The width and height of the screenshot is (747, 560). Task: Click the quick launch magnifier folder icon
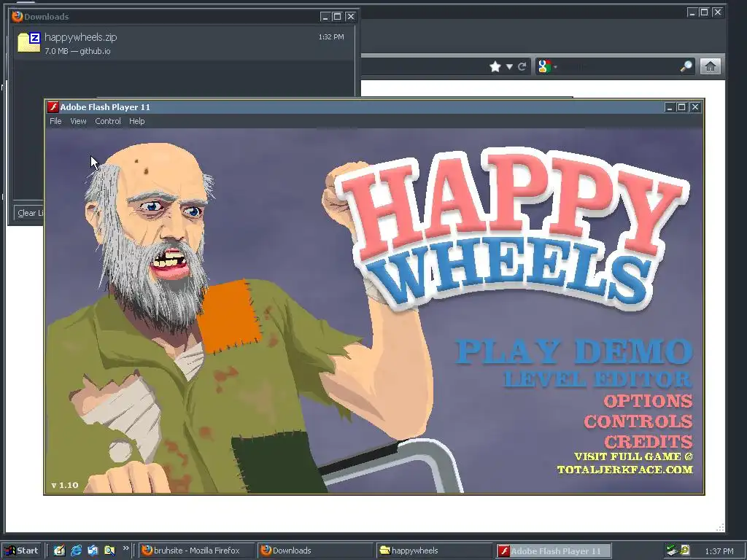109,551
